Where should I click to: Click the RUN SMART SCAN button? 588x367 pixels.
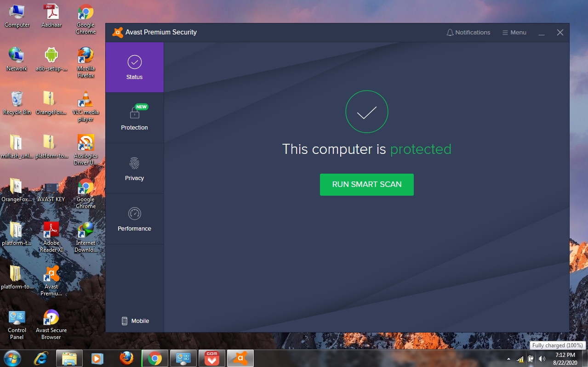click(x=366, y=184)
